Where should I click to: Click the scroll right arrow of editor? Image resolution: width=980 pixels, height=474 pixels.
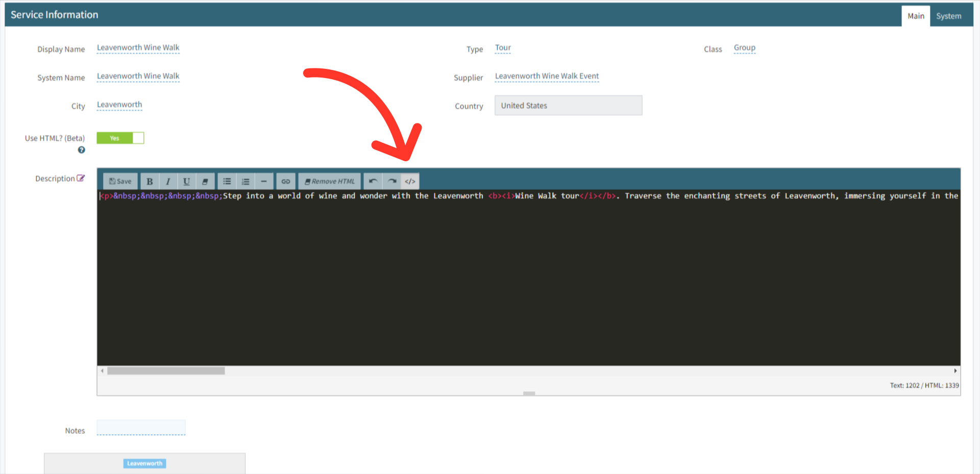pos(955,371)
